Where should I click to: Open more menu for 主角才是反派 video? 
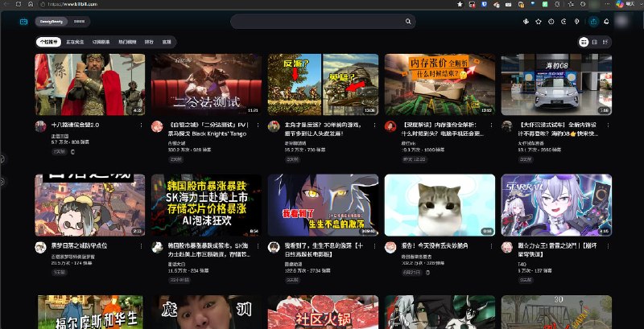(374, 125)
